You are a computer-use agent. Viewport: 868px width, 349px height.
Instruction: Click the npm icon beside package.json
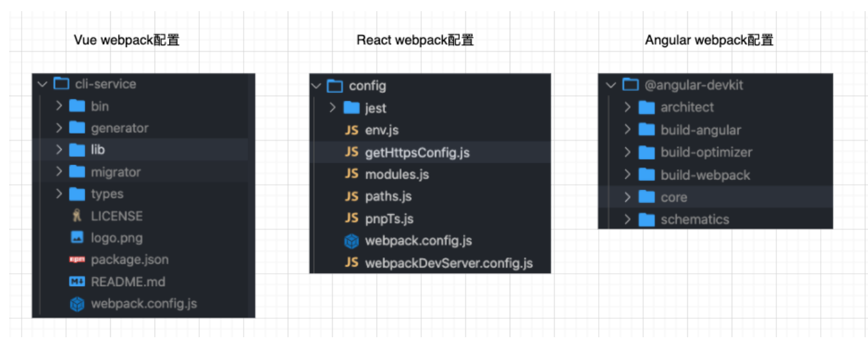click(x=77, y=260)
